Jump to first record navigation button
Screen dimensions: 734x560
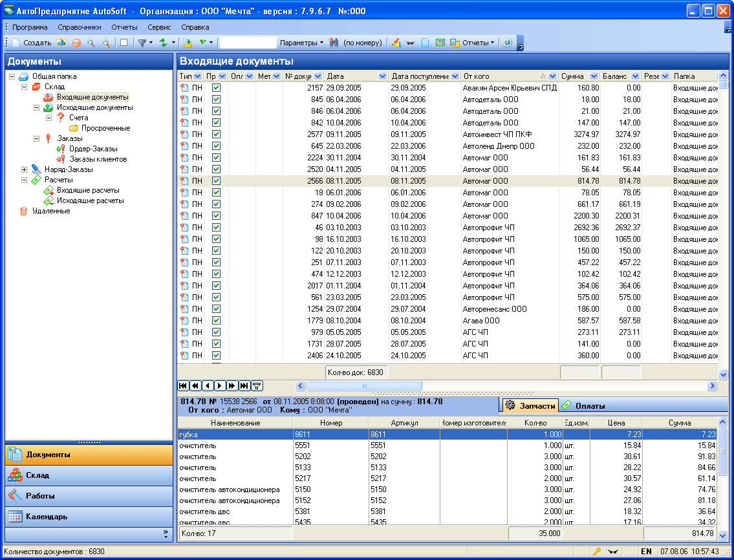(183, 385)
